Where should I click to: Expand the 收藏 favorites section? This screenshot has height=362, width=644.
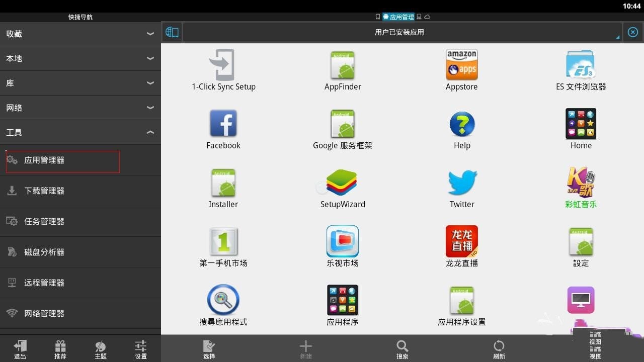[x=80, y=34]
